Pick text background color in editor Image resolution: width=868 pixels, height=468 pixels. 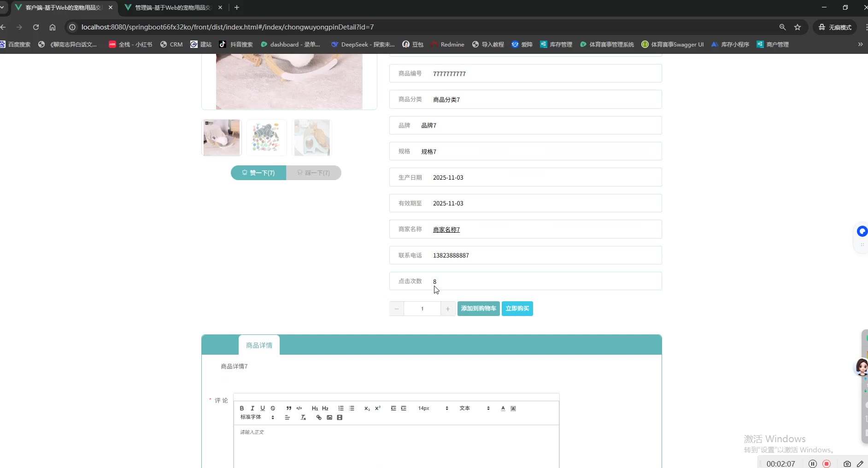pos(513,408)
